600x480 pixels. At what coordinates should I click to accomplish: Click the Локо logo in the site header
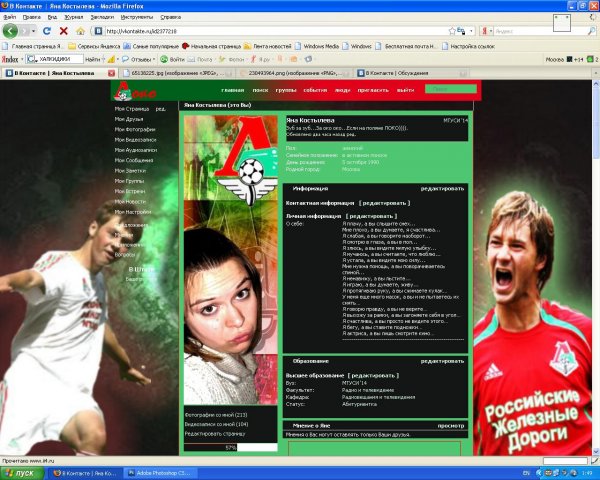(135, 91)
